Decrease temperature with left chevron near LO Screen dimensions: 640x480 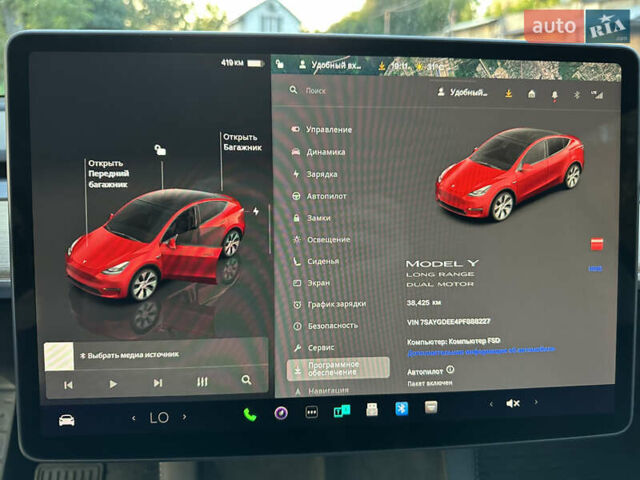[133, 418]
